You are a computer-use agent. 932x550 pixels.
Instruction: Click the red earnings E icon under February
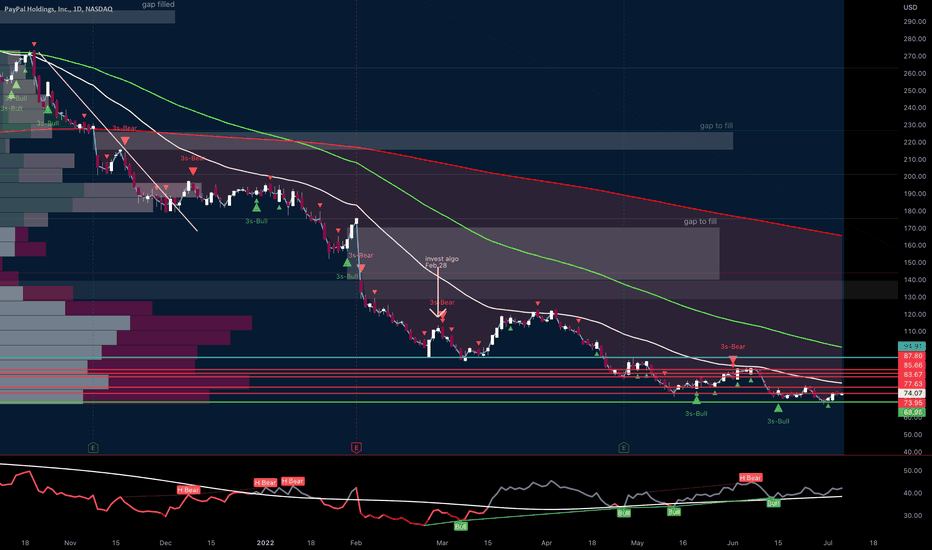pos(356,447)
